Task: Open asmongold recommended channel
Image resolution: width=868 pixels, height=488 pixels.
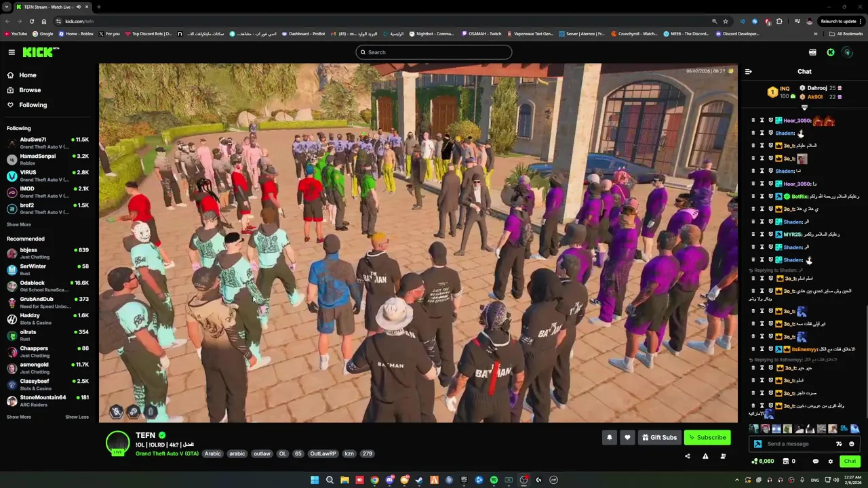Action: click(x=47, y=368)
